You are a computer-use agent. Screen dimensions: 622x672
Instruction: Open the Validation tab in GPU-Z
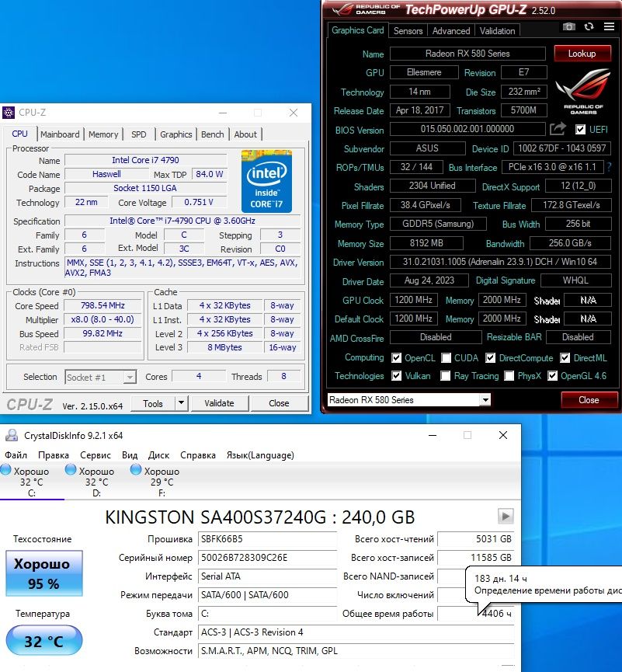point(497,30)
